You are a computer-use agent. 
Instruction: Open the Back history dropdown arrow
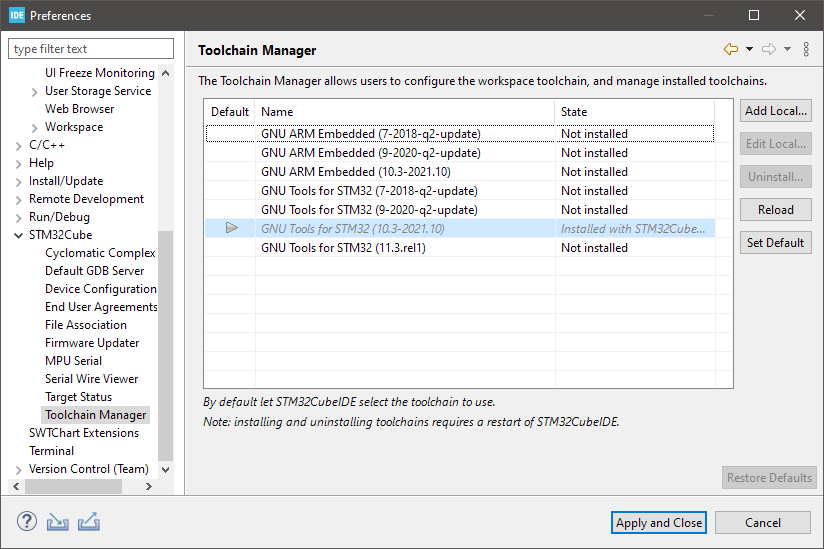coord(749,49)
